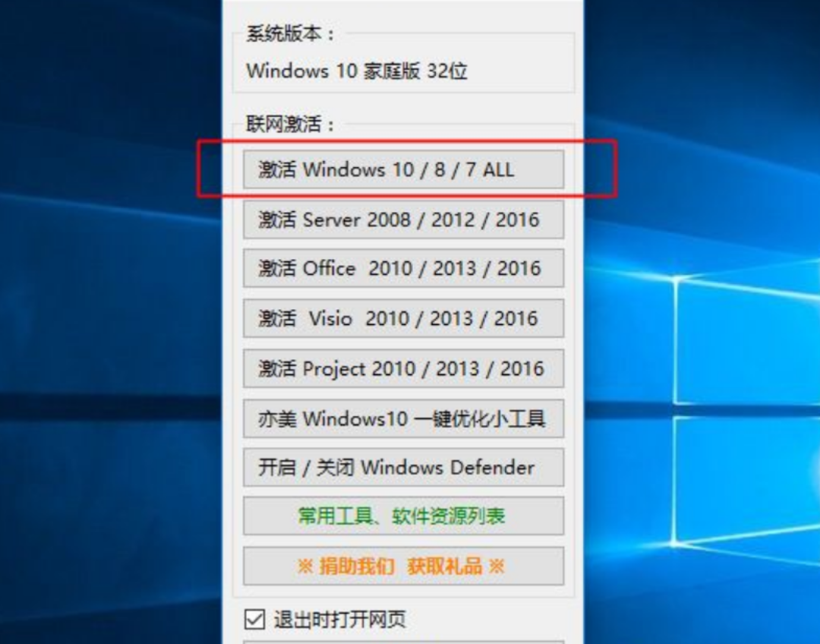Viewport: 820px width, 644px height.
Task: Activate Office 2010 / 2013 / 2016
Action: [403, 268]
